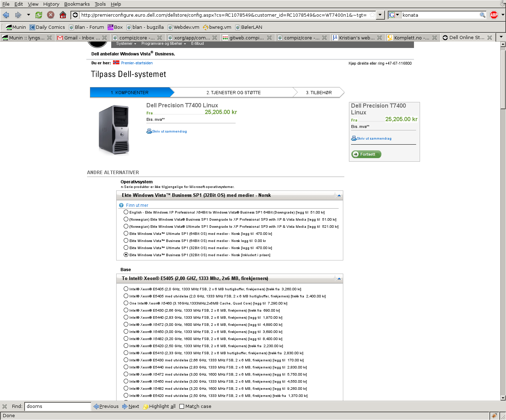Click the blue help icon beside Finn ut mer

tap(121, 205)
